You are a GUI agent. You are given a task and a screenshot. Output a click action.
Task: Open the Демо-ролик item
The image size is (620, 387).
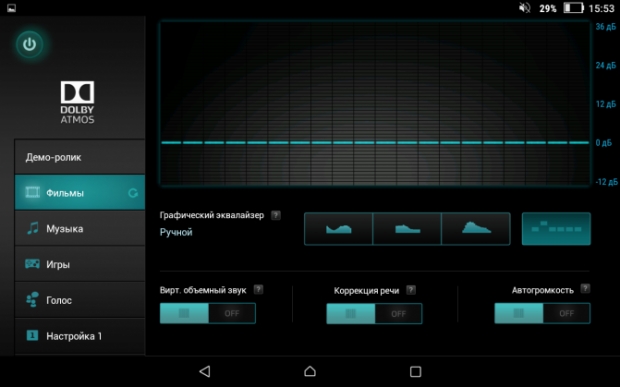click(x=80, y=157)
